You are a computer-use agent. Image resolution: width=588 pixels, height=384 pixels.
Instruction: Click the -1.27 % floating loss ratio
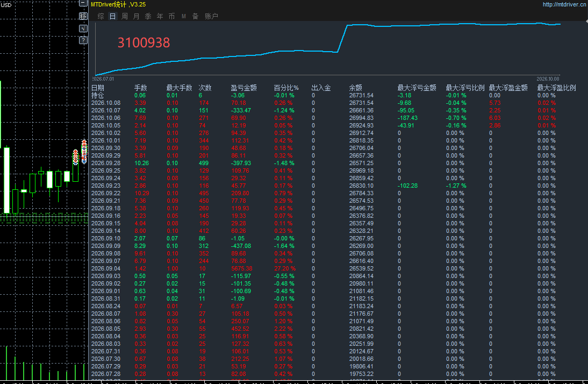[x=456, y=186]
